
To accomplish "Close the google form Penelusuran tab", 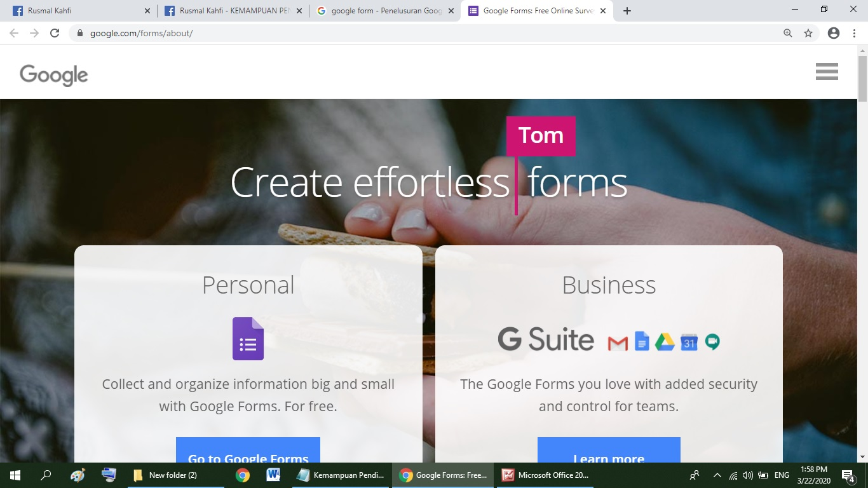I will click(x=451, y=11).
